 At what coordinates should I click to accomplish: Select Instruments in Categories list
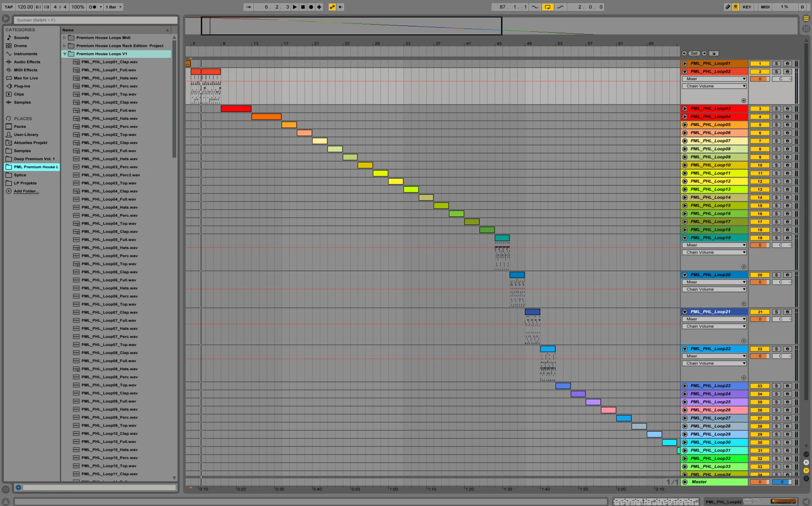pos(25,54)
